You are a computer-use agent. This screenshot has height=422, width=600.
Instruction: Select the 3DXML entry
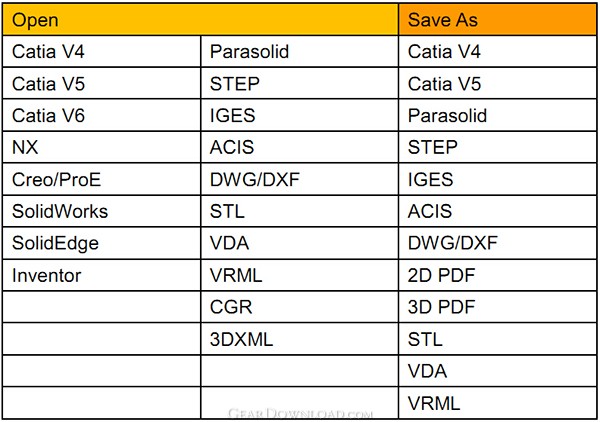[300, 339]
